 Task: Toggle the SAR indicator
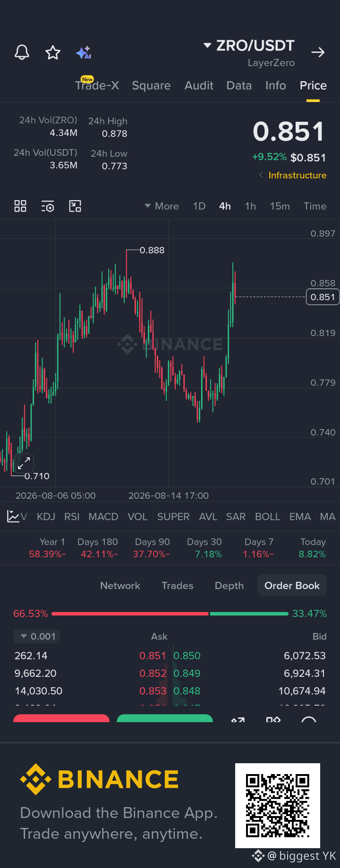click(x=236, y=517)
